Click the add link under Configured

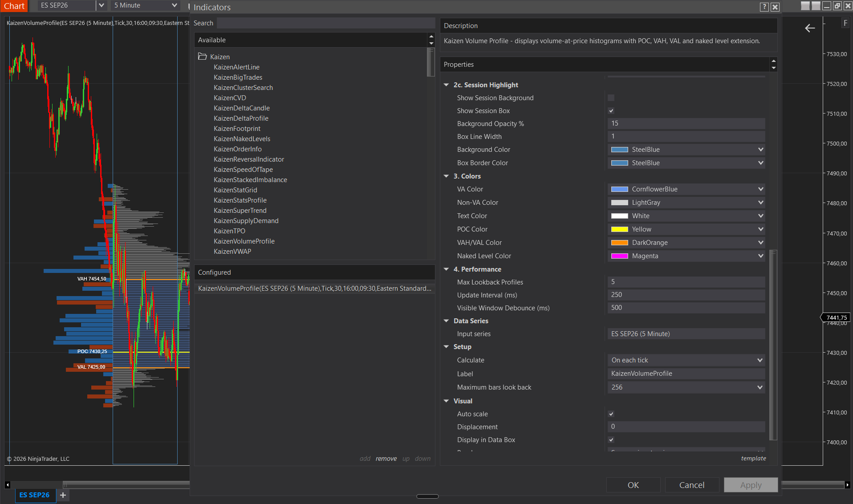point(365,459)
